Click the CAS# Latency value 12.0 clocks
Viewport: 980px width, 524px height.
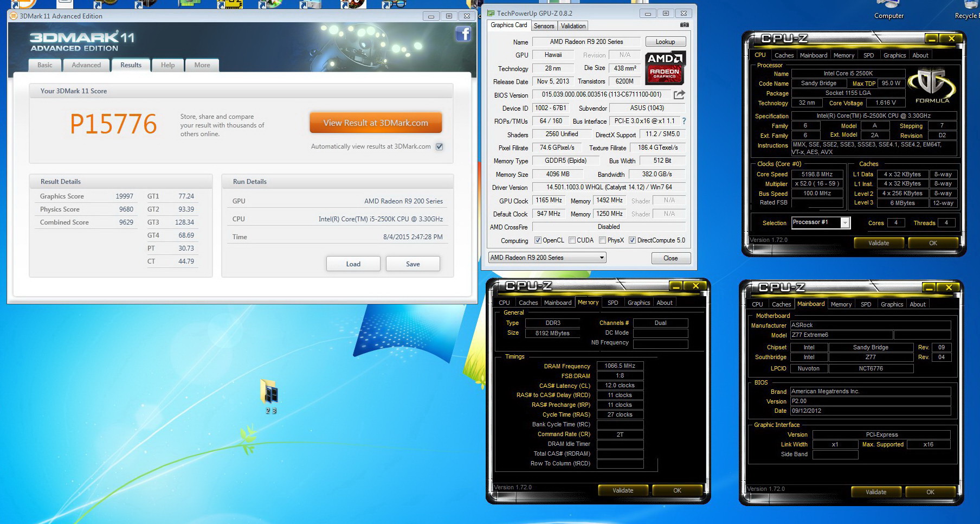pyautogui.click(x=620, y=385)
